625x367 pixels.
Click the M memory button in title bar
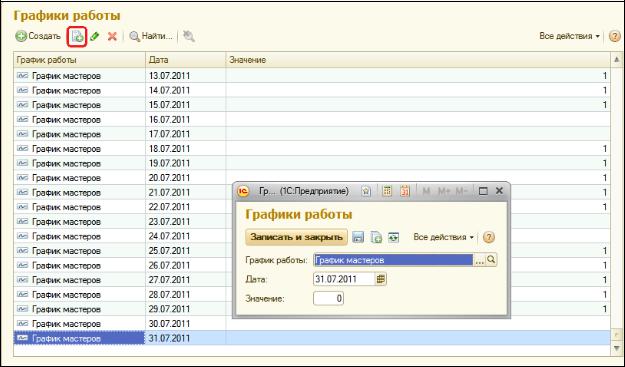coord(426,191)
